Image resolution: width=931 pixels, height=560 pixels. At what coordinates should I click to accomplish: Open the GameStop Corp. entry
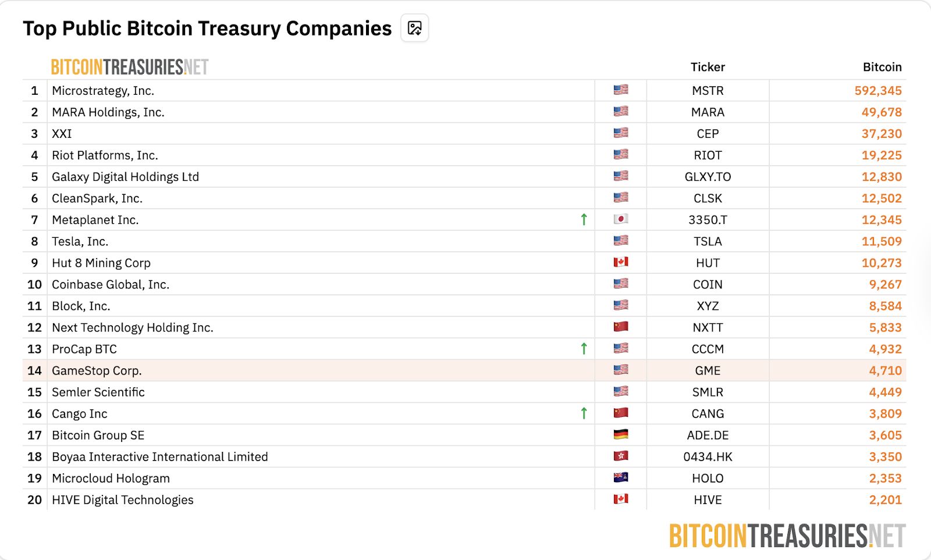pyautogui.click(x=97, y=370)
